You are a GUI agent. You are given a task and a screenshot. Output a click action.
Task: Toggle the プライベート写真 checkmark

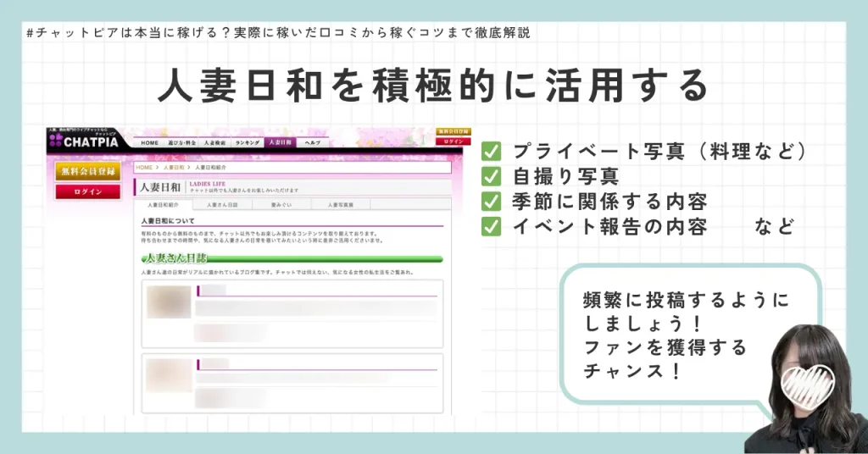click(491, 151)
